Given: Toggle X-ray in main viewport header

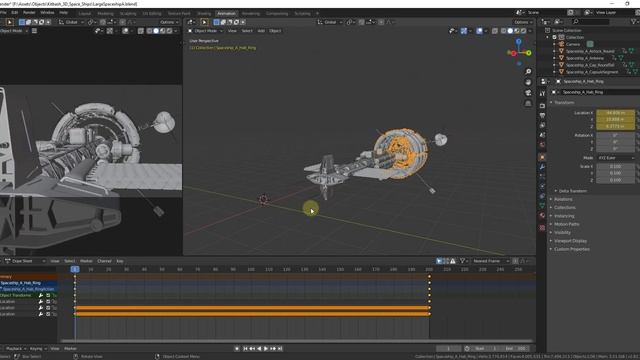Looking at the screenshot, I should [x=495, y=31].
